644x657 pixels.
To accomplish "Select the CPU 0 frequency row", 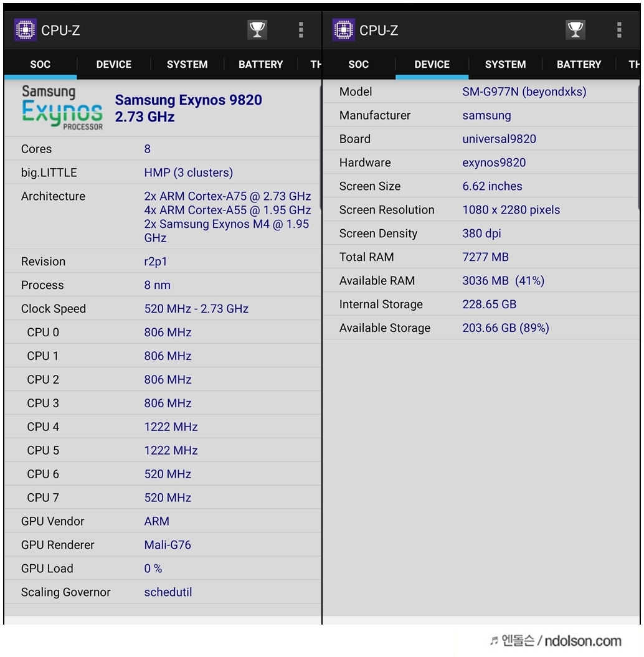I will 163,333.
